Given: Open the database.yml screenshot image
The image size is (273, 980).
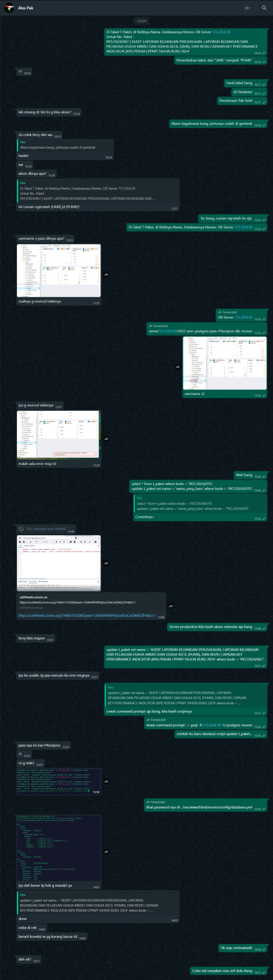Looking at the screenshot, I should (x=59, y=849).
